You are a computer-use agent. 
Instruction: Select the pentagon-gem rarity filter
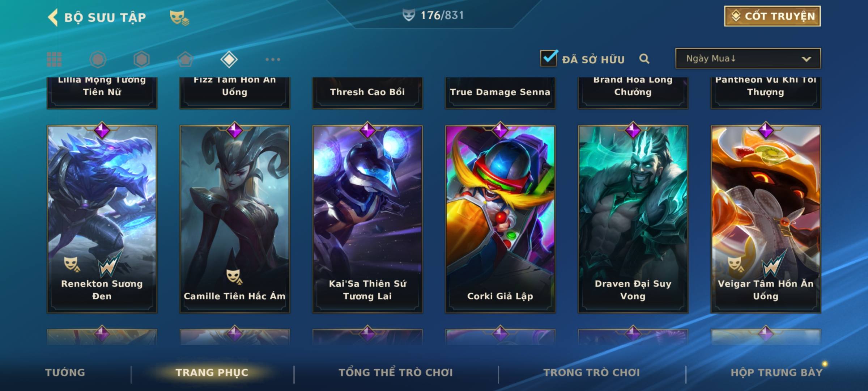[185, 59]
